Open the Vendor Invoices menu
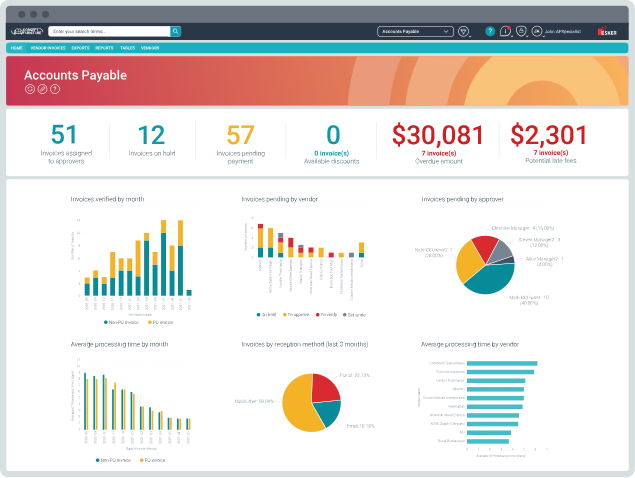The height and width of the screenshot is (478, 635). pos(47,48)
